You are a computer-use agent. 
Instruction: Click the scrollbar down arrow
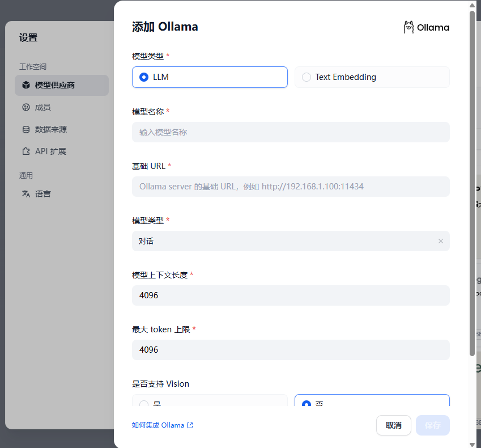click(472, 445)
